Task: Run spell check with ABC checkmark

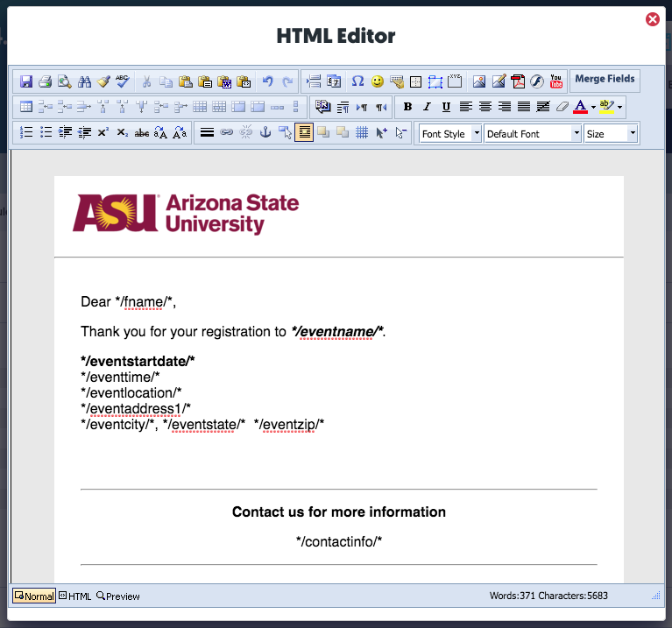Action: (x=123, y=81)
